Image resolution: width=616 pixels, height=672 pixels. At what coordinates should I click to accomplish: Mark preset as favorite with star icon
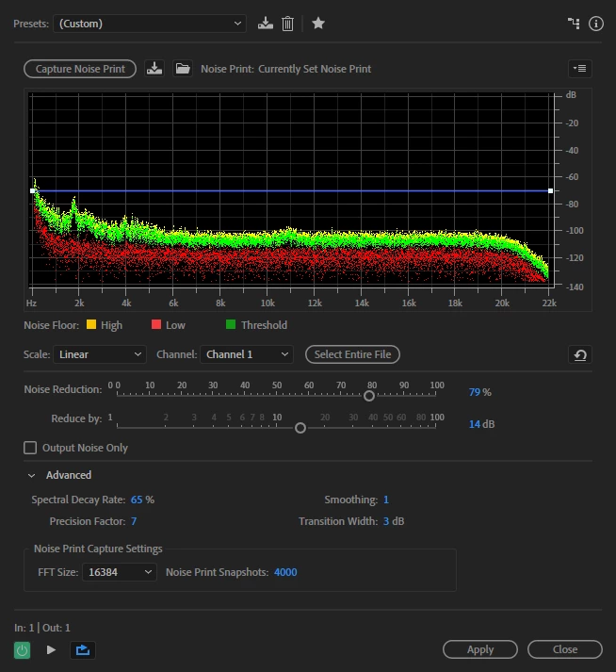click(318, 24)
